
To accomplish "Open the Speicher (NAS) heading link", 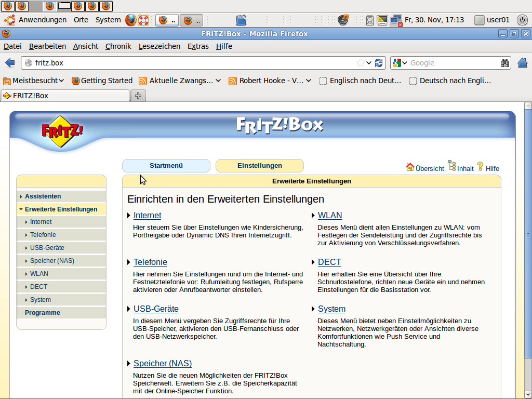I will pyautogui.click(x=162, y=364).
